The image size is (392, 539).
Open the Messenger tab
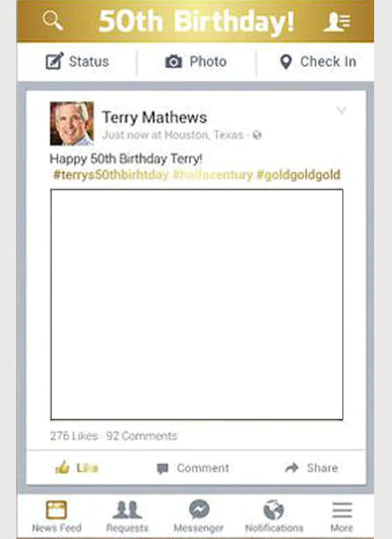point(199,515)
